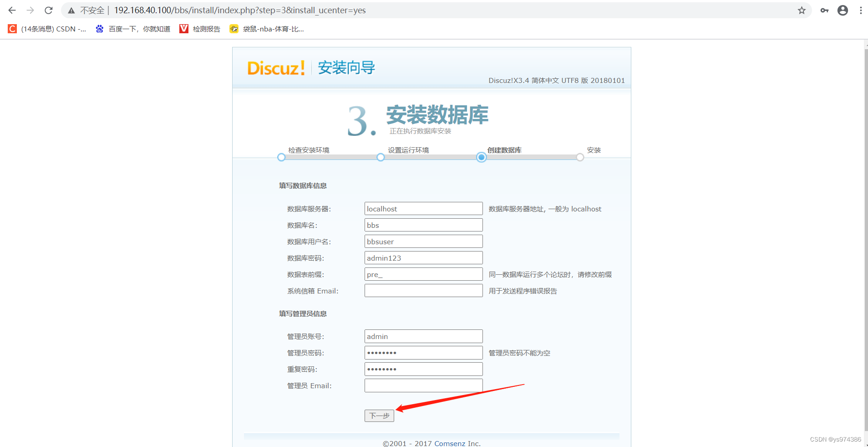Click the 创建数据库 step marker

(481, 157)
